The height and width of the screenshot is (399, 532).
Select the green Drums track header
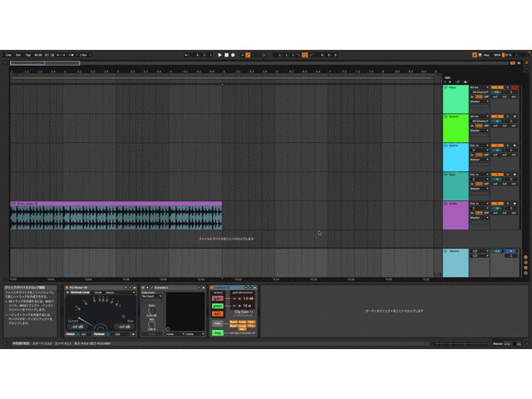pos(456,127)
